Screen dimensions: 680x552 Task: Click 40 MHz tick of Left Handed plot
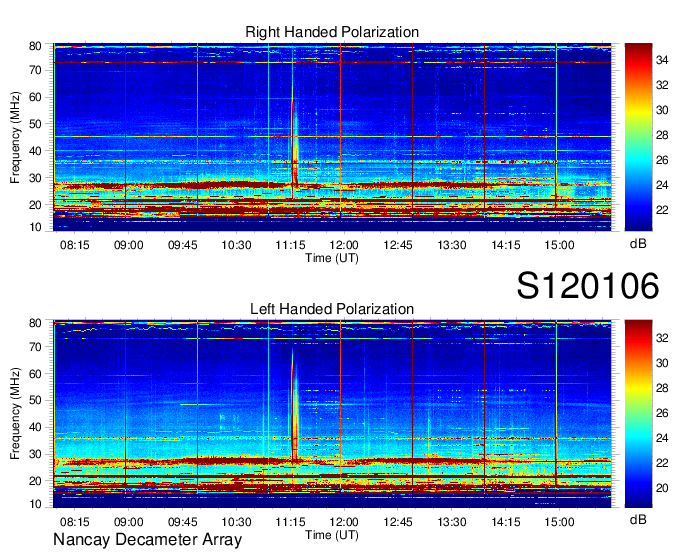point(35,428)
